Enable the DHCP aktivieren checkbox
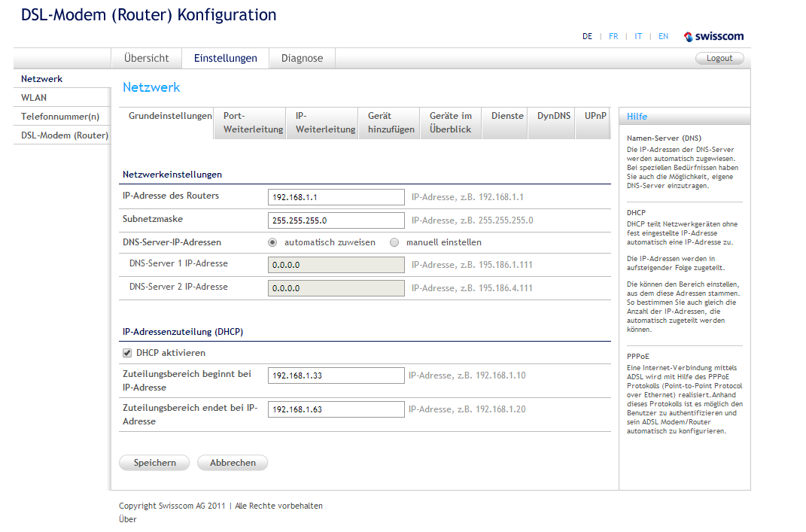Viewport: 806px width, 532px height. pyautogui.click(x=126, y=353)
